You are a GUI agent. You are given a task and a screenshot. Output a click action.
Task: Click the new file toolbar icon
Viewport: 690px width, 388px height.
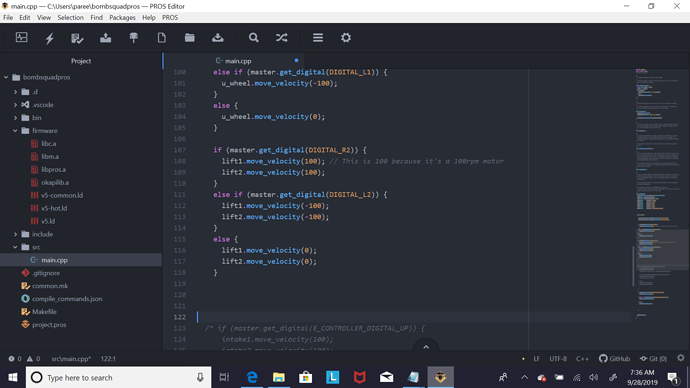161,38
